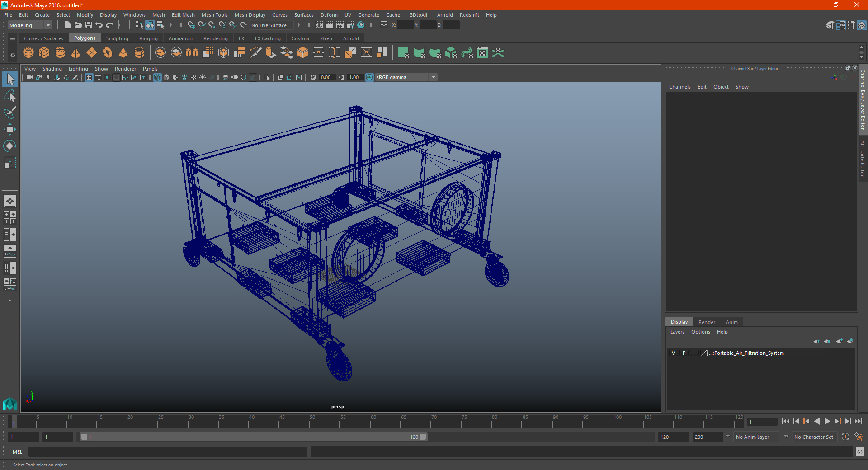Create a polygon torus from the shelf
The height and width of the screenshot is (470, 868).
[108, 53]
